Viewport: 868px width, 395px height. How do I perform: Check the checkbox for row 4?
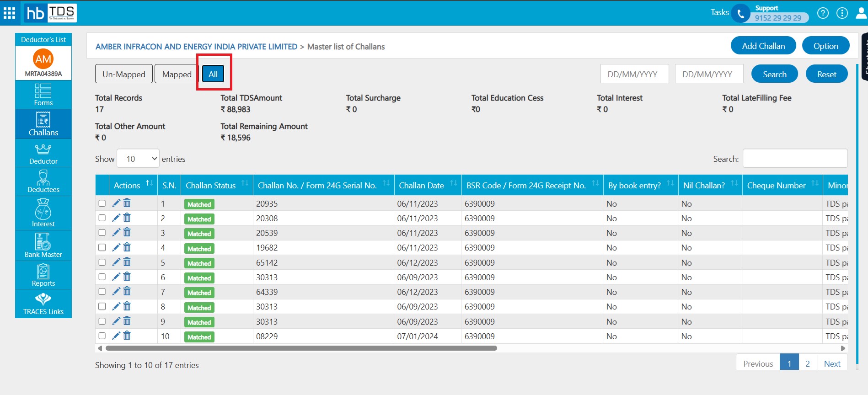(102, 247)
